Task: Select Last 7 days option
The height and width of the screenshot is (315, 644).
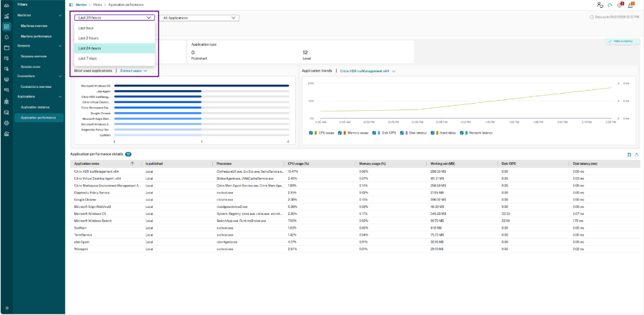Action: (114, 59)
